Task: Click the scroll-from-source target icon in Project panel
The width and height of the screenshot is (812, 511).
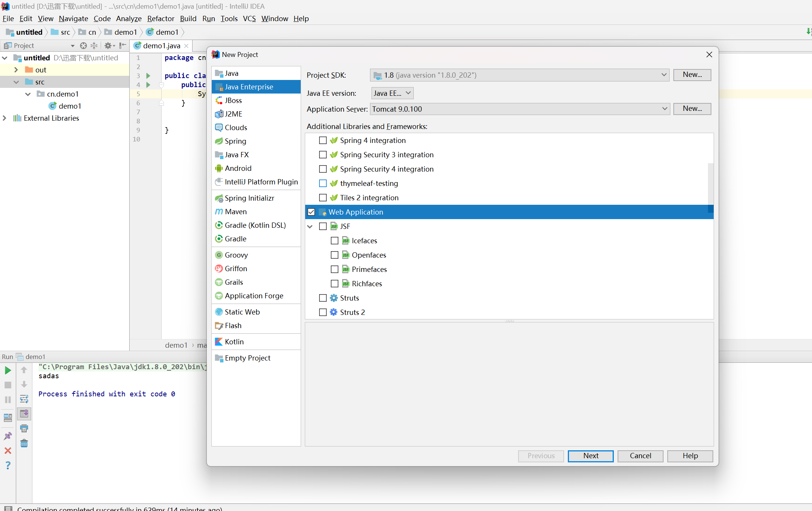Action: tap(83, 46)
